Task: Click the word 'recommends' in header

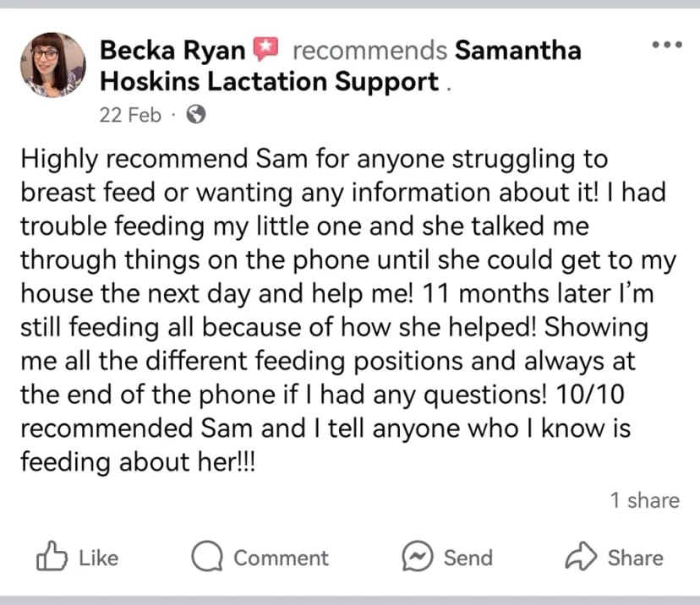Action: (369, 50)
